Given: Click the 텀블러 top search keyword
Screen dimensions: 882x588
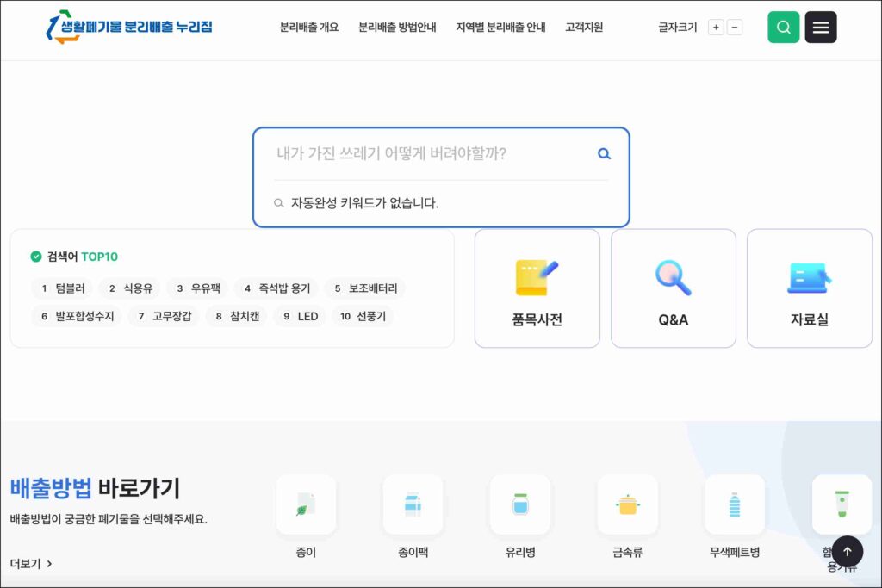Looking at the screenshot, I should pos(61,289).
